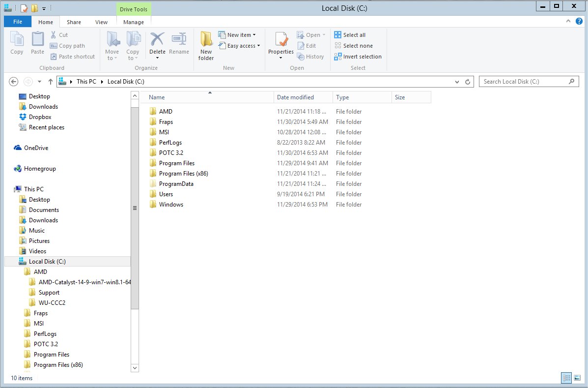The image size is (588, 388).
Task: Refresh the Local Disk (C:) view
Action: (468, 82)
